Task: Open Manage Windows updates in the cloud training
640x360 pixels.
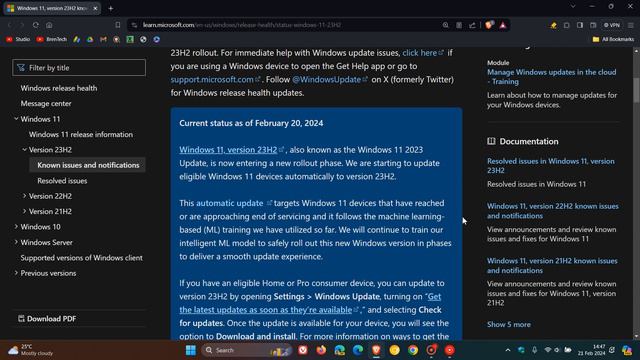Action: pos(551,77)
